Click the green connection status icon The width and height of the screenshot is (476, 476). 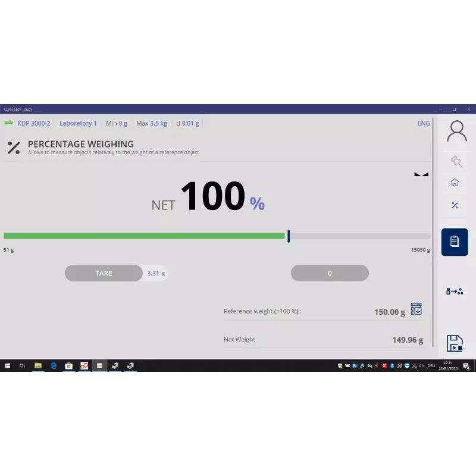pyautogui.click(x=9, y=123)
